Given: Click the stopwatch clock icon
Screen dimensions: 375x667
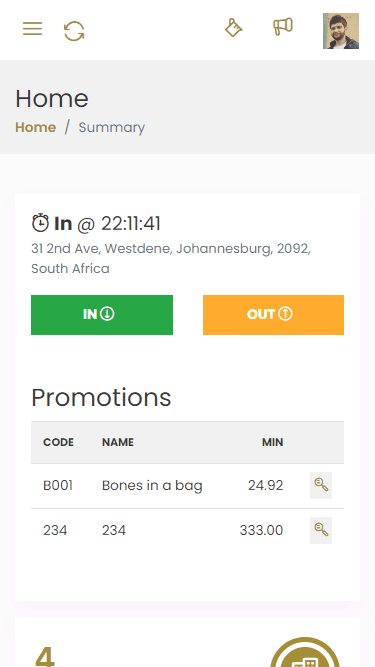Looking at the screenshot, I should [40, 223].
